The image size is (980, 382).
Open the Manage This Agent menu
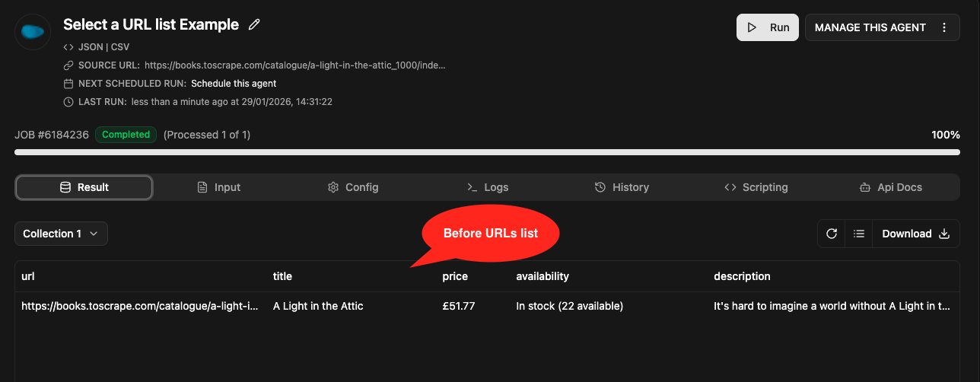[870, 27]
